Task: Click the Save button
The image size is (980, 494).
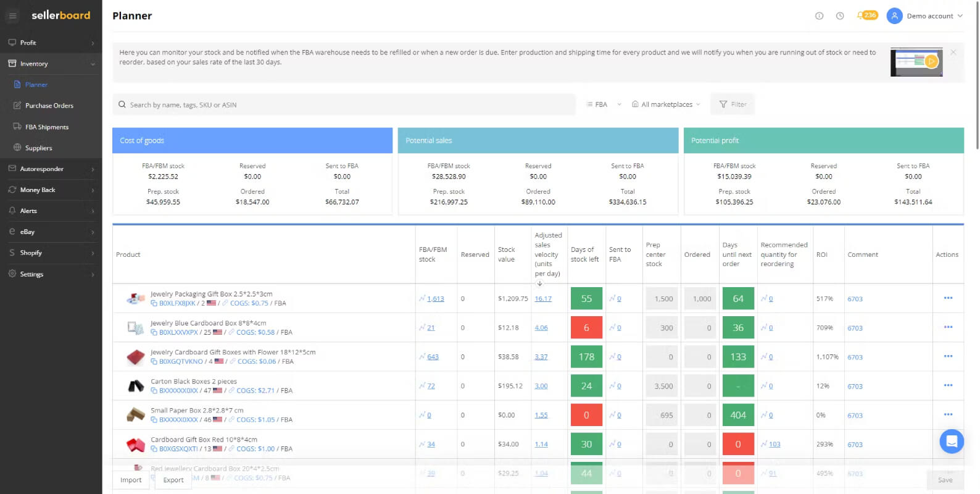Action: (x=945, y=480)
